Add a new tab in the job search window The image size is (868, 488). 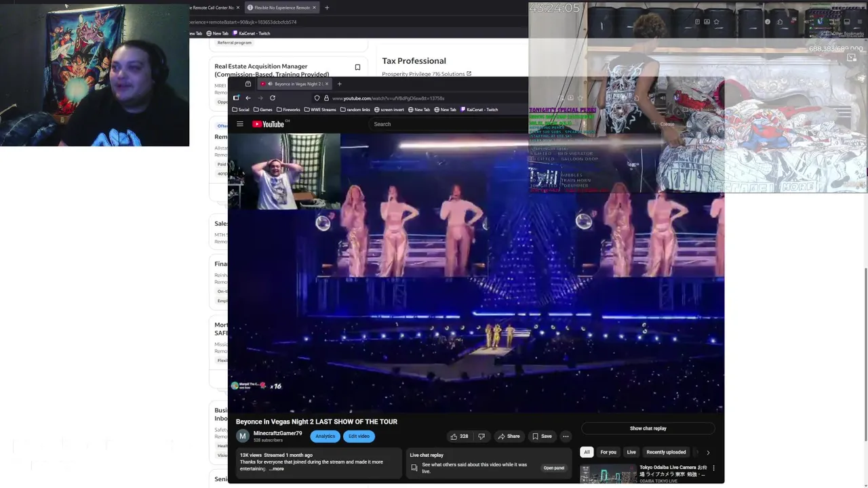pyautogui.click(x=326, y=7)
